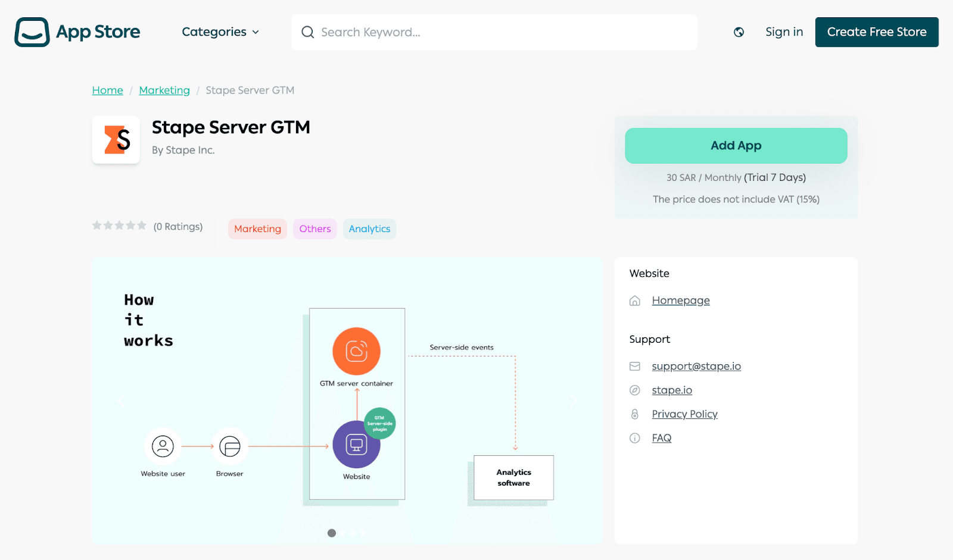Click the Add App button

click(x=736, y=146)
